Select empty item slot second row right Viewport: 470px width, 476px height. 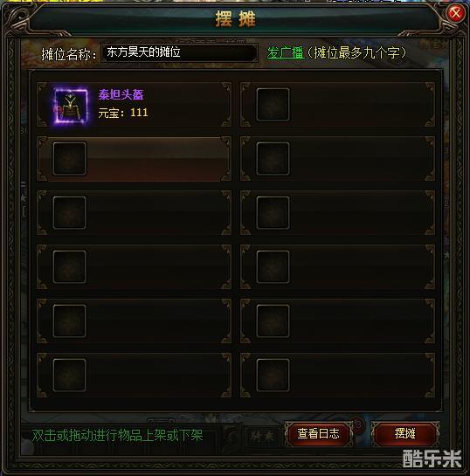tap(273, 159)
